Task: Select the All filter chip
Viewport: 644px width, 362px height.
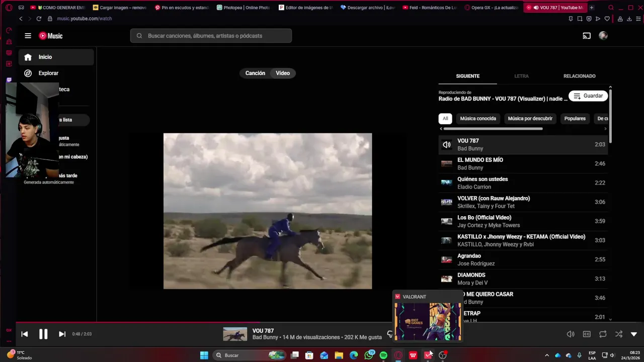Action: point(445,119)
